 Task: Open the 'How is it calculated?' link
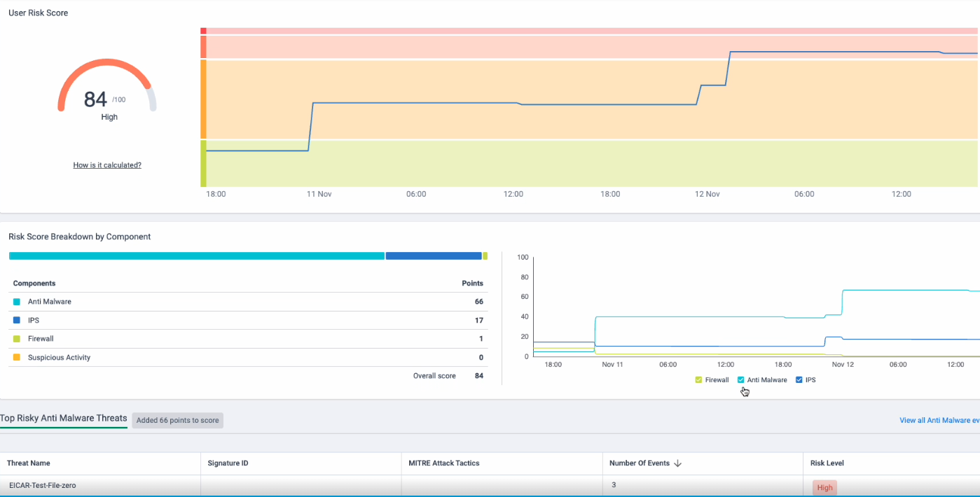(107, 165)
